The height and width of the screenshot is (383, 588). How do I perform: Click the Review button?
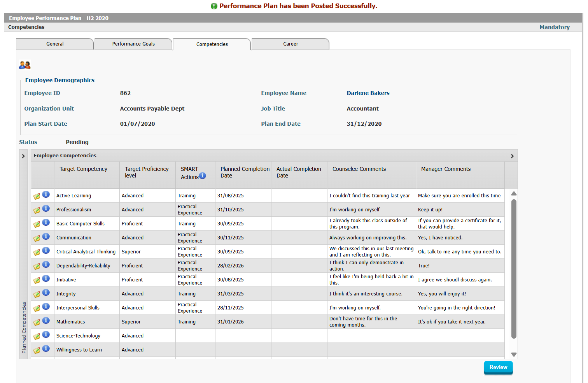498,367
